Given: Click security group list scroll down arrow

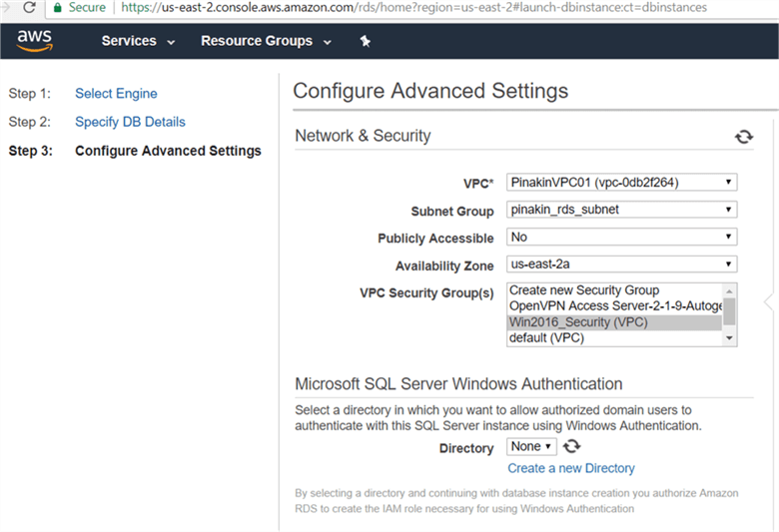Looking at the screenshot, I should pyautogui.click(x=729, y=338).
